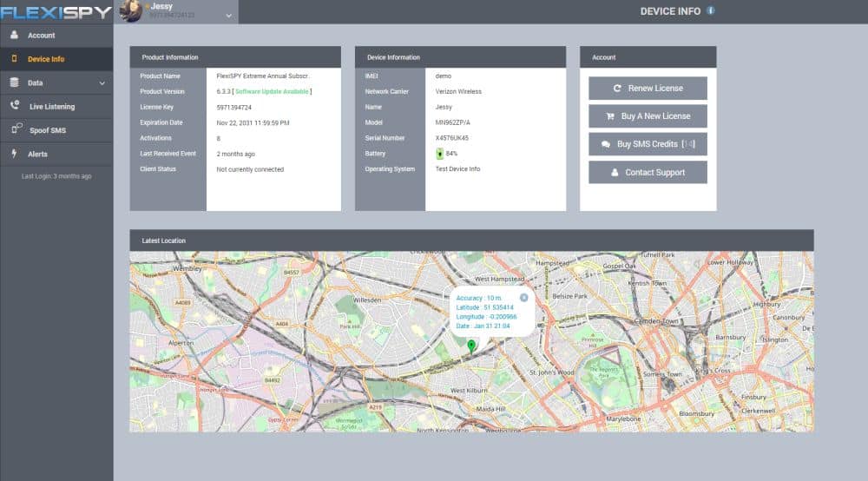Click Buy A New License button
868x481 pixels.
[648, 116]
